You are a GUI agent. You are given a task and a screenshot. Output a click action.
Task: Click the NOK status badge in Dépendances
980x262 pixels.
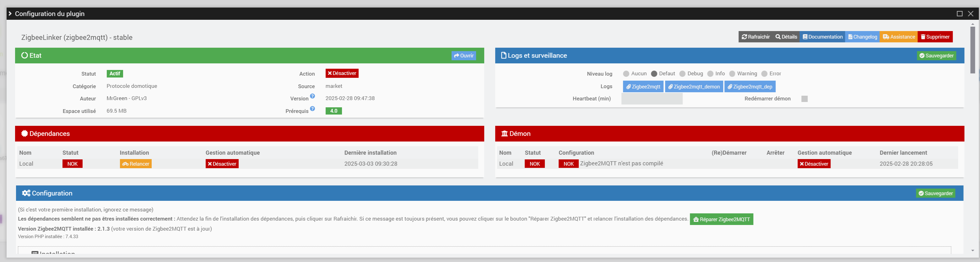point(72,164)
